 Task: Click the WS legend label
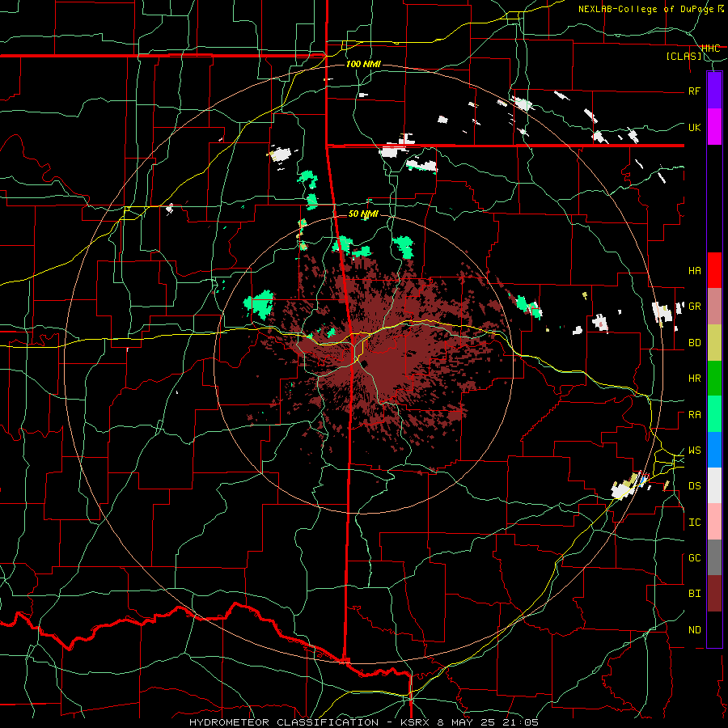click(694, 451)
